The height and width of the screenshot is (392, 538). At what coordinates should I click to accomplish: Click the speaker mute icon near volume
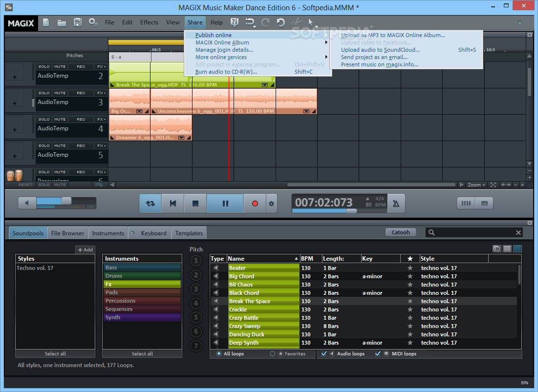(27, 203)
